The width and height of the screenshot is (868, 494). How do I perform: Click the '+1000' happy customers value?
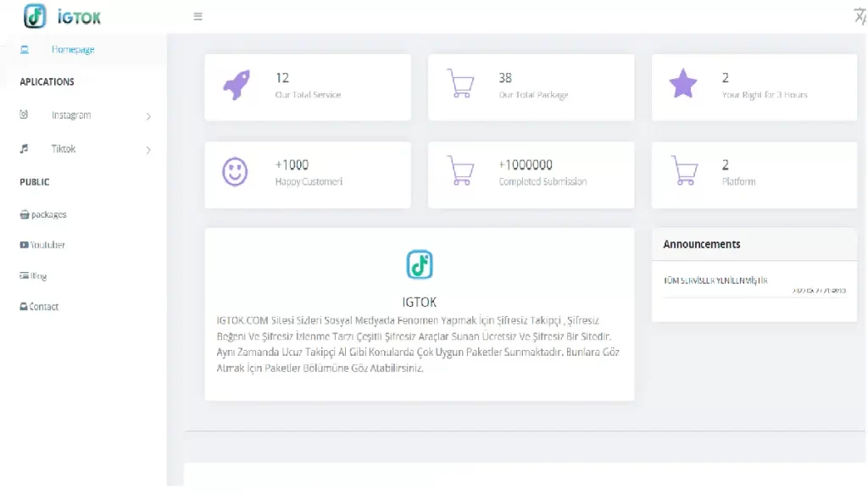tap(292, 165)
